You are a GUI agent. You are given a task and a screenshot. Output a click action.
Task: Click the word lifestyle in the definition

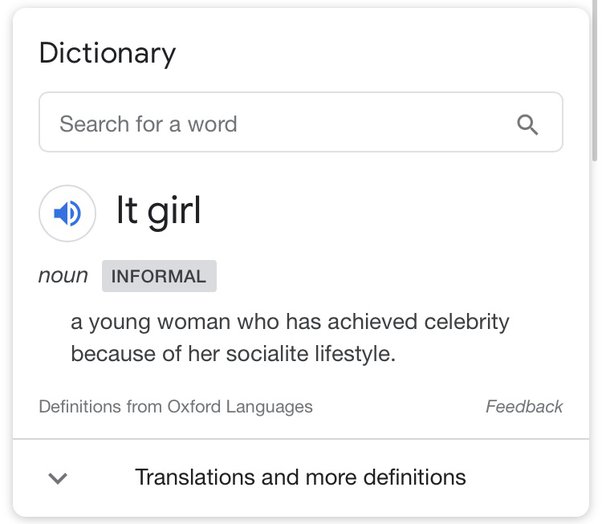(x=355, y=354)
